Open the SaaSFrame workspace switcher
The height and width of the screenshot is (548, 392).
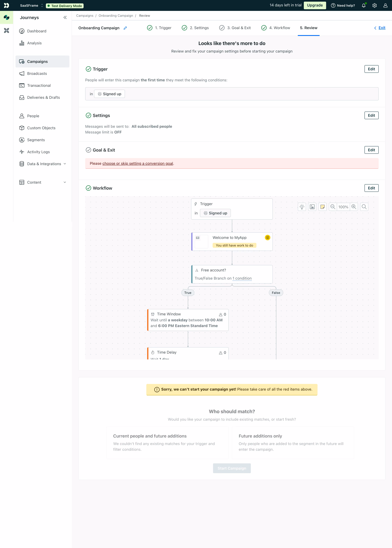point(31,5)
